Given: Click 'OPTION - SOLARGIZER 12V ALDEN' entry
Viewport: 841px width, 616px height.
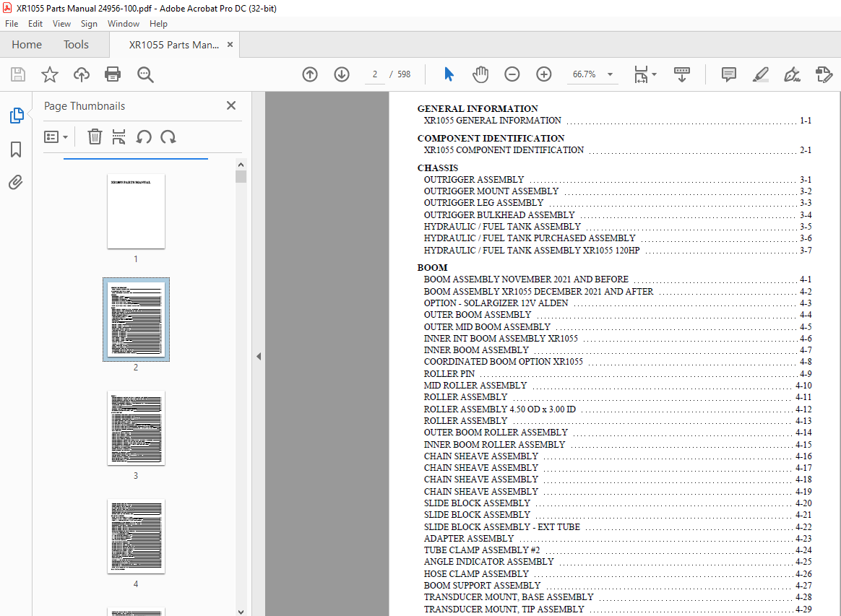Looking at the screenshot, I should click(496, 303).
